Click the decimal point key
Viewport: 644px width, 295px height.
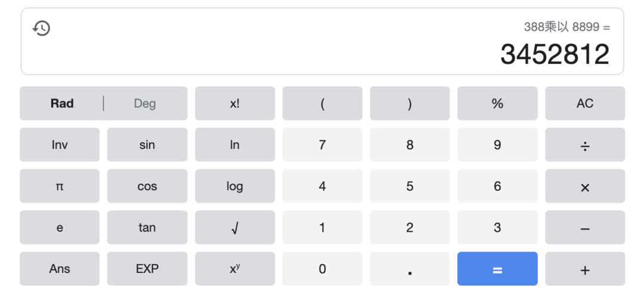(x=410, y=269)
